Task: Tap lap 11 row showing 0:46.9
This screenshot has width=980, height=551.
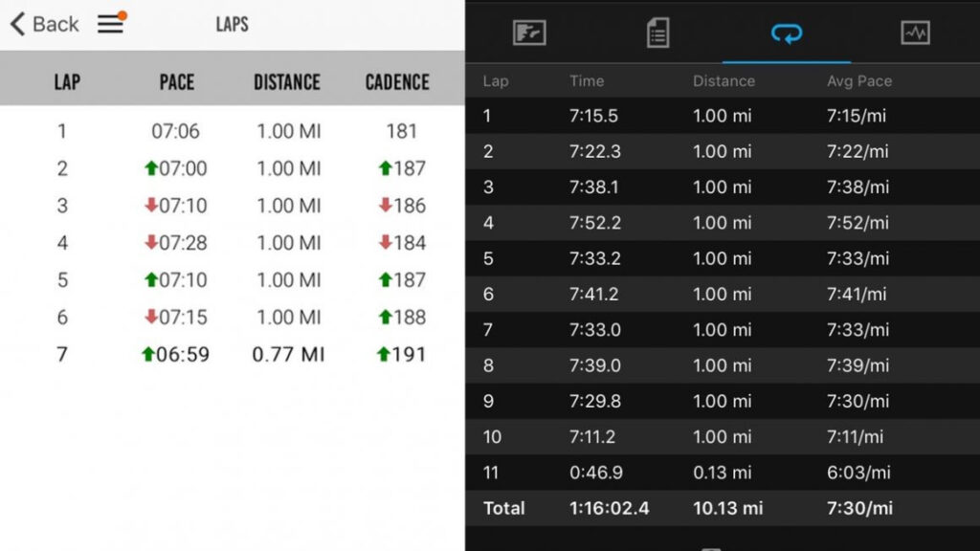Action: (723, 473)
